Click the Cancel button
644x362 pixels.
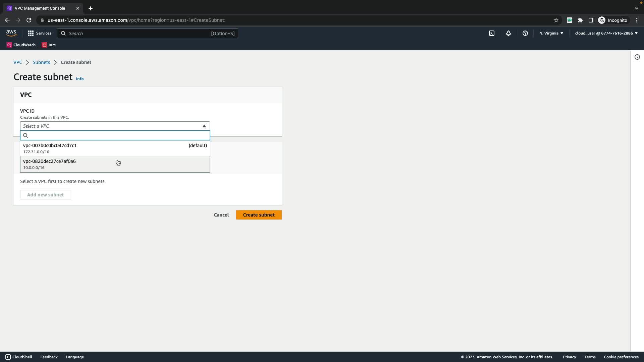(x=221, y=215)
